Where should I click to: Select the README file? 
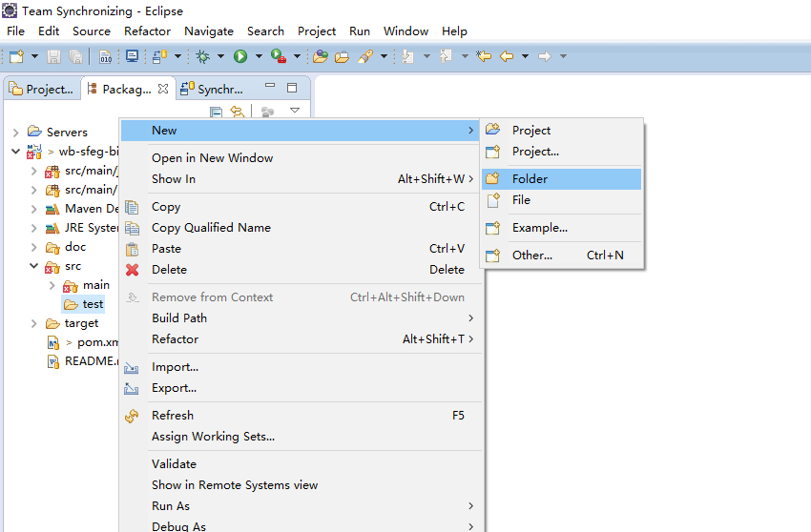83,361
